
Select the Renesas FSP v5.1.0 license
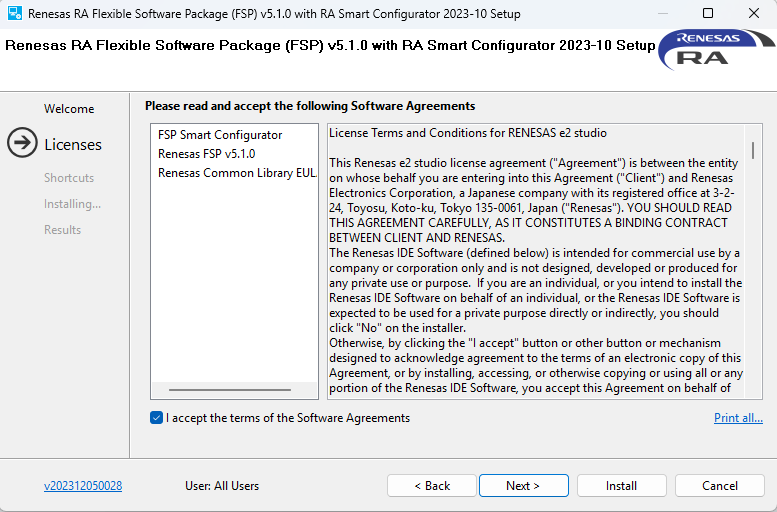[x=207, y=154]
